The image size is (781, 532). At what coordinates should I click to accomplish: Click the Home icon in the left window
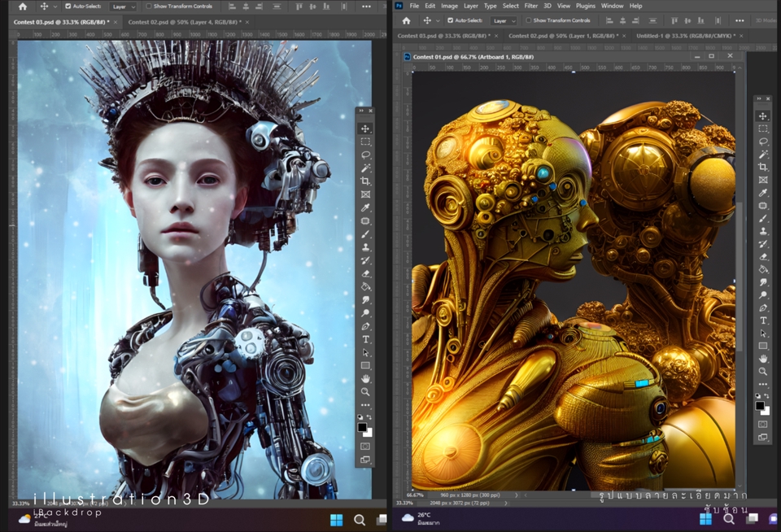point(23,7)
